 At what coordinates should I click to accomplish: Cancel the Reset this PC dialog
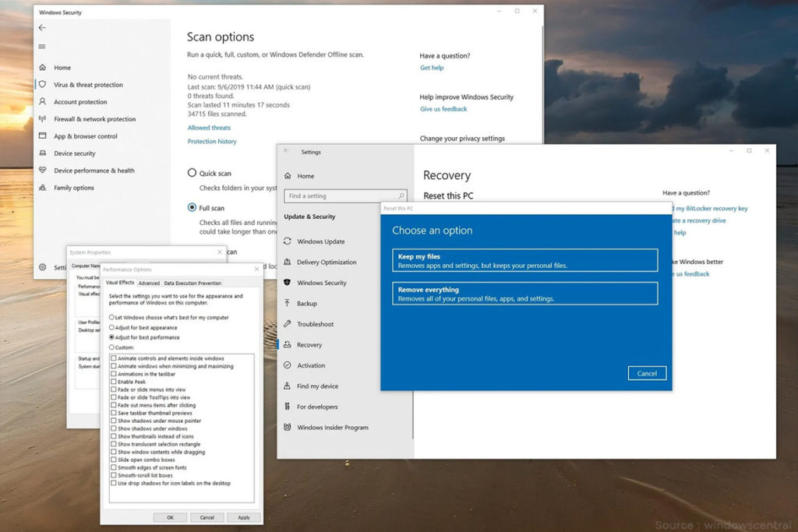click(647, 373)
